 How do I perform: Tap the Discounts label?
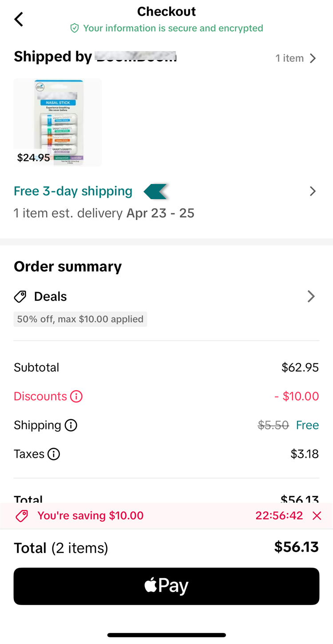point(40,396)
